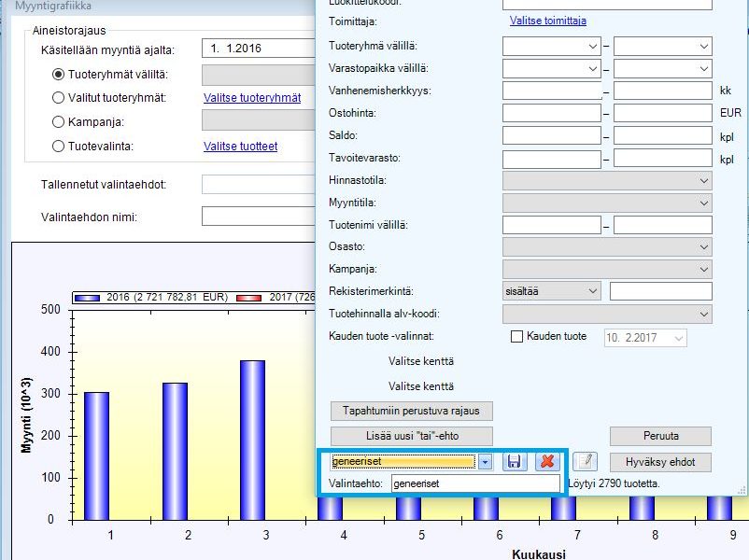The width and height of the screenshot is (749, 560).
Task: Click the Valitse tuoteryhmät link
Action: pyautogui.click(x=252, y=98)
